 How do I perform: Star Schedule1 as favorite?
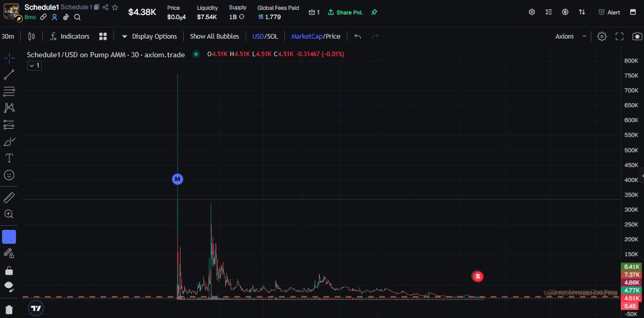[115, 8]
